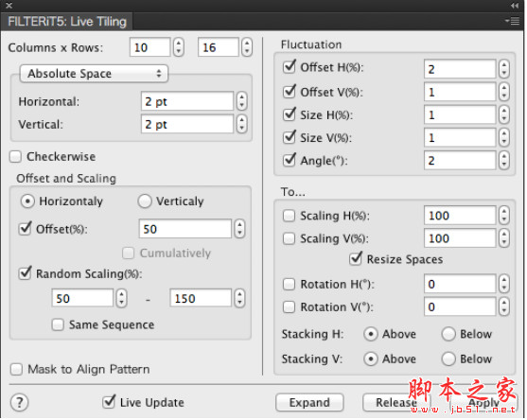Click the Scaling V(%) stepper
The width and height of the screenshot is (527, 420).
503,237
